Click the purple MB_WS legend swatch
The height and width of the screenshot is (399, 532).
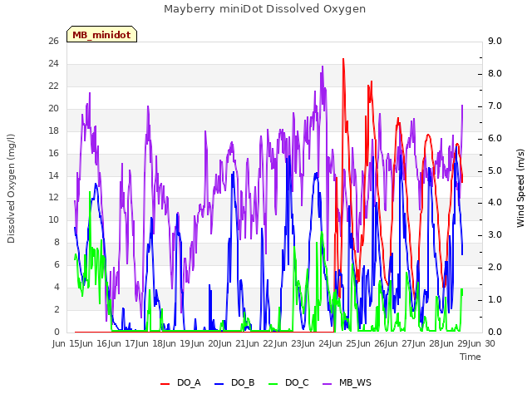point(327,384)
